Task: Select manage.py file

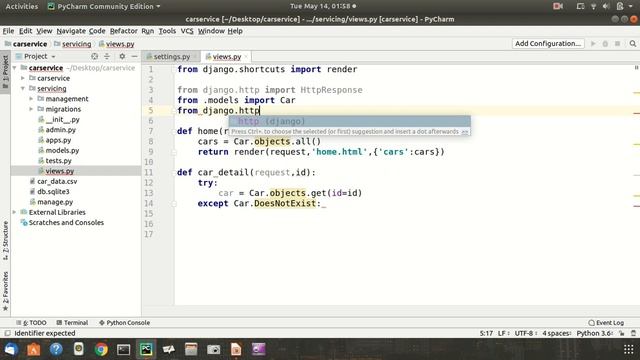Action: pyautogui.click(x=55, y=202)
